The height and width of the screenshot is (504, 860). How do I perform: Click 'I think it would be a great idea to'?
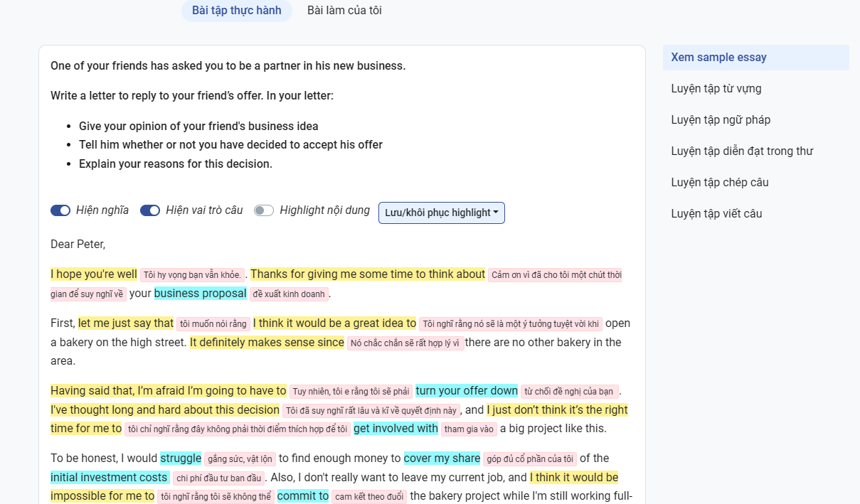coord(334,323)
